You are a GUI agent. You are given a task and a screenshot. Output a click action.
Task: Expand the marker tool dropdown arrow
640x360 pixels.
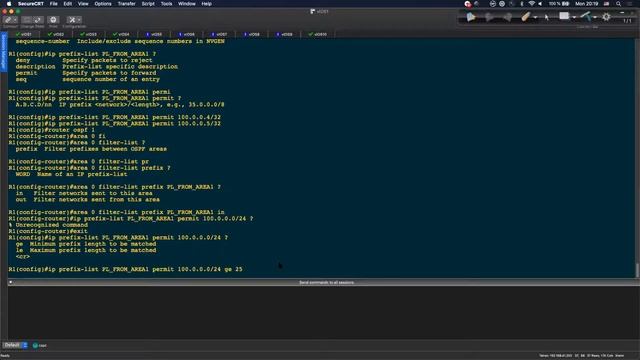595,18
